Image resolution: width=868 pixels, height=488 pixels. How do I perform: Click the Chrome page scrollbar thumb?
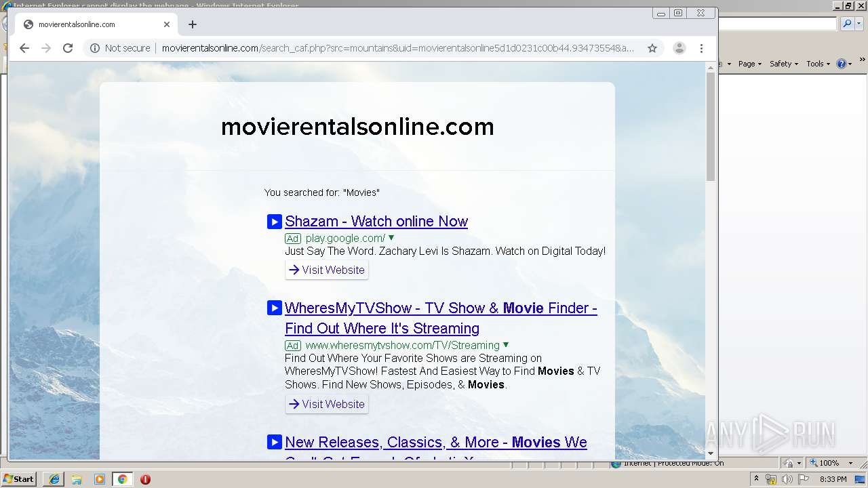[x=711, y=125]
